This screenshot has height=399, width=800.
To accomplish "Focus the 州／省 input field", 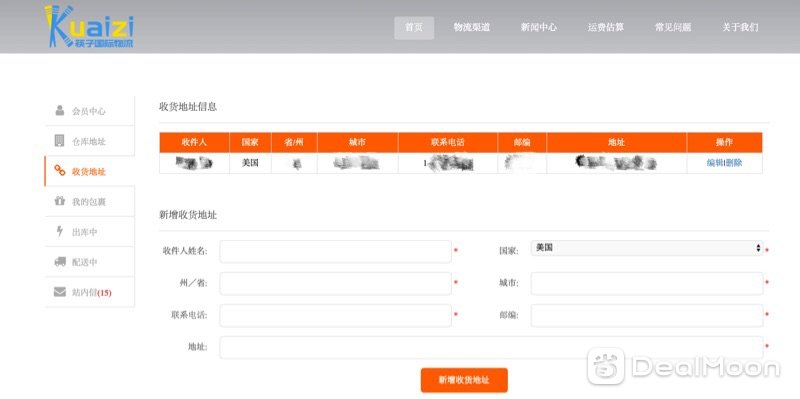I will (335, 283).
